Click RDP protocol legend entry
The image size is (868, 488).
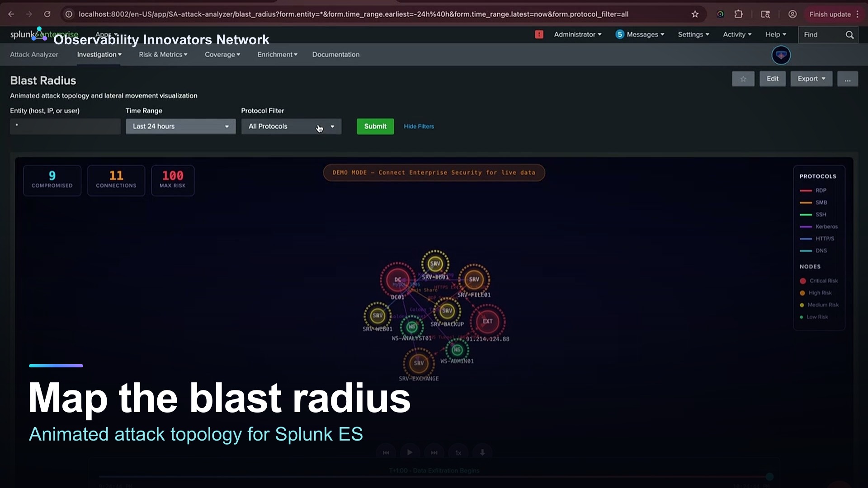pyautogui.click(x=813, y=190)
